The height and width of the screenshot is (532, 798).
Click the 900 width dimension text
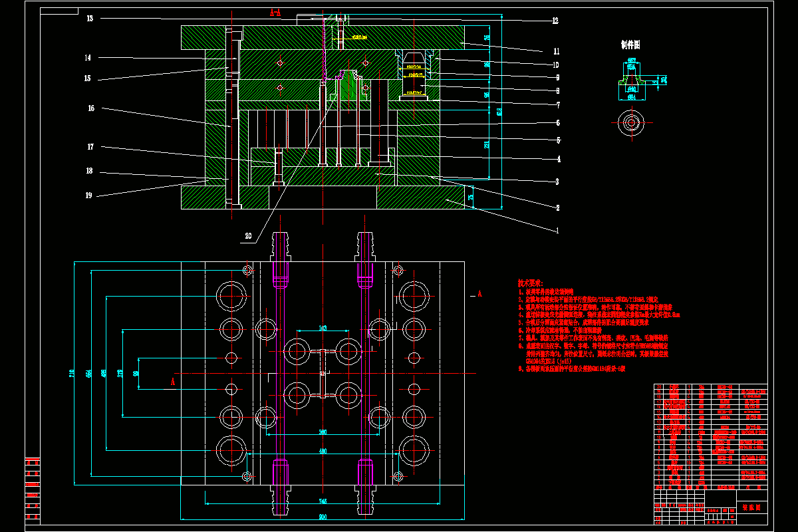point(322,515)
